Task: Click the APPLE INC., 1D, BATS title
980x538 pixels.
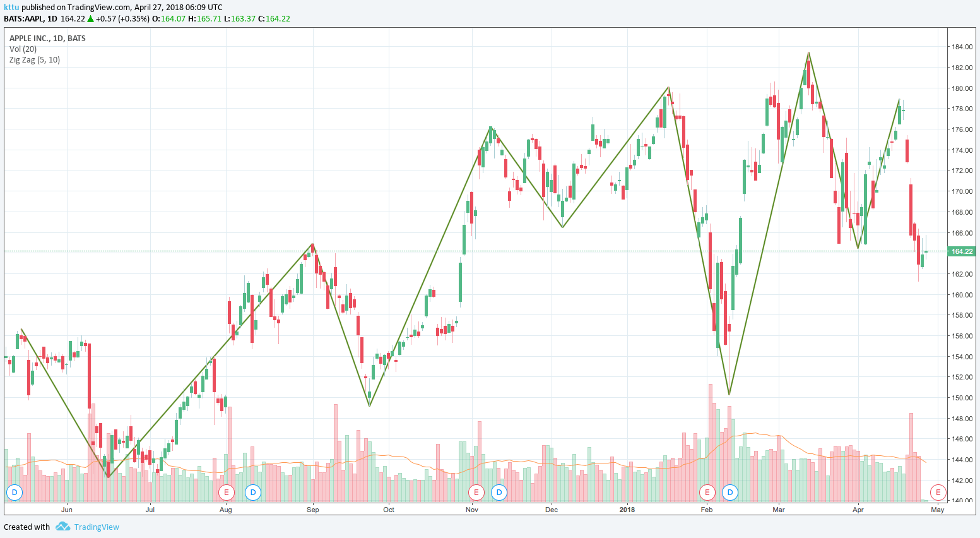Action: pyautogui.click(x=47, y=39)
